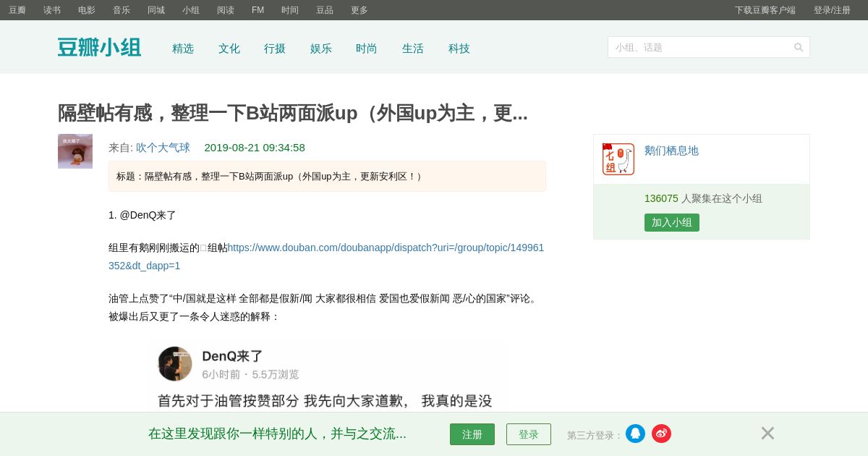
Task: Select the 行摄 category tab
Action: point(275,48)
